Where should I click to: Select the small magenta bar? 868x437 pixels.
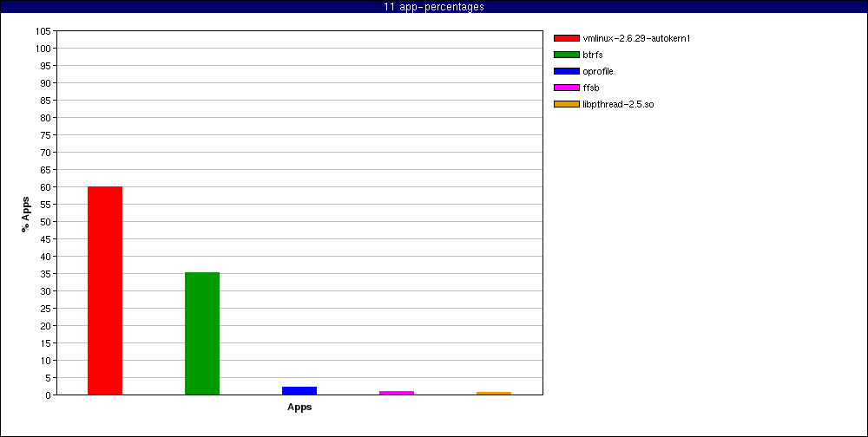tap(397, 393)
